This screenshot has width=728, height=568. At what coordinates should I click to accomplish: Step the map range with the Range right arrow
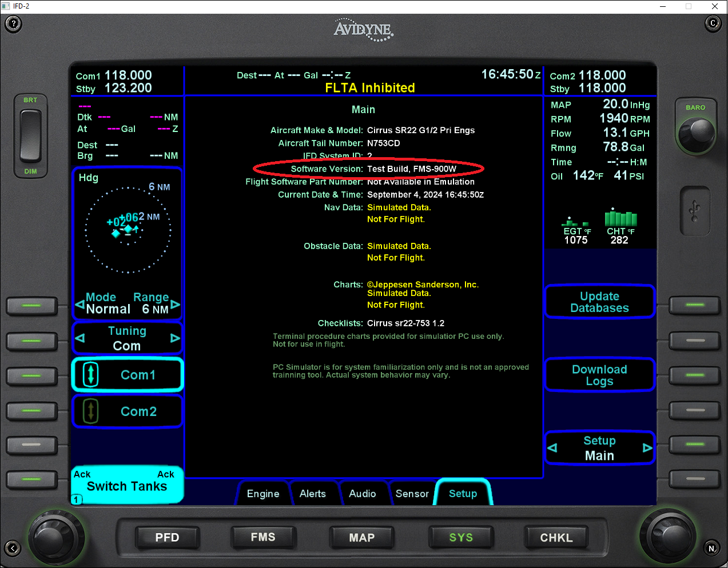point(176,304)
